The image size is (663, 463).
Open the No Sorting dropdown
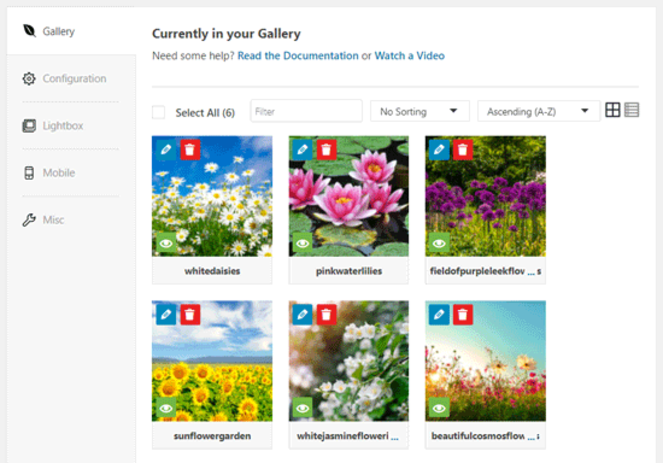click(420, 111)
